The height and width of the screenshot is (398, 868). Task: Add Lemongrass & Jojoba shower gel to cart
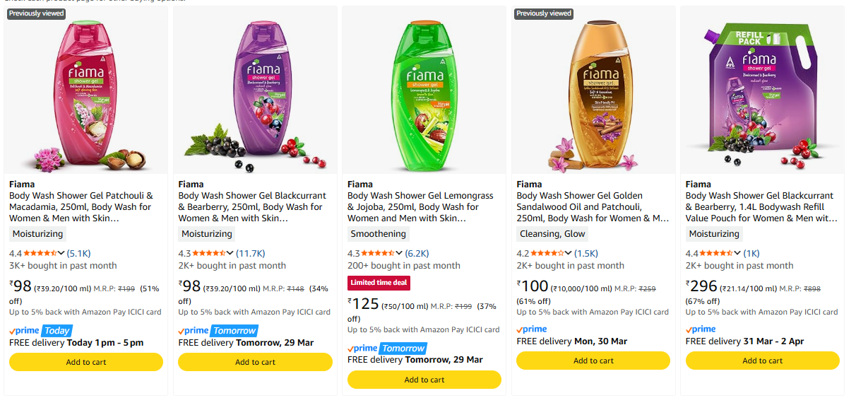click(424, 380)
